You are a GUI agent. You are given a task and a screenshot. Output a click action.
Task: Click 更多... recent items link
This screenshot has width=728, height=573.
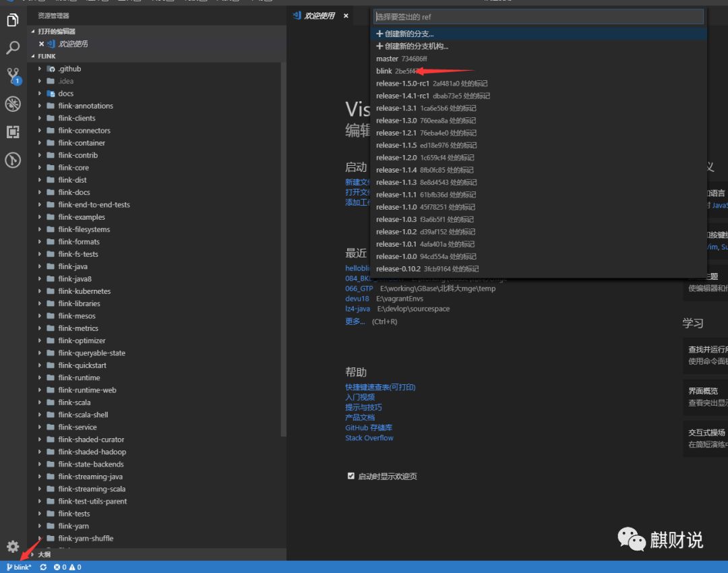[x=355, y=322]
